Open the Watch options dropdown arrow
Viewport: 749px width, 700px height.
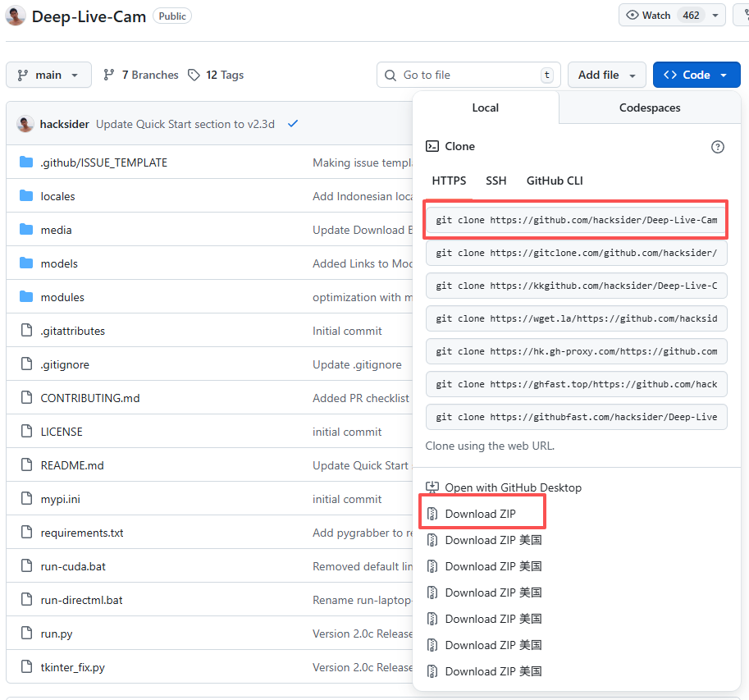(x=715, y=16)
